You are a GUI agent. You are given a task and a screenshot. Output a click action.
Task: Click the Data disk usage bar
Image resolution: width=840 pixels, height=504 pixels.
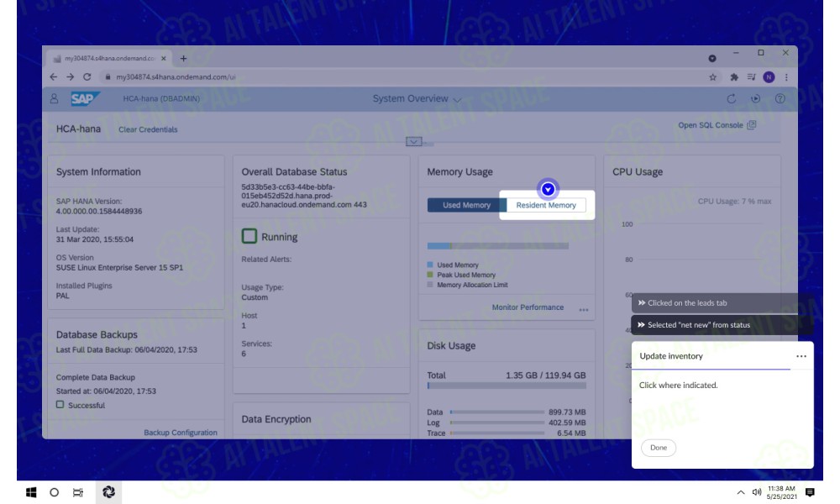[x=497, y=412]
